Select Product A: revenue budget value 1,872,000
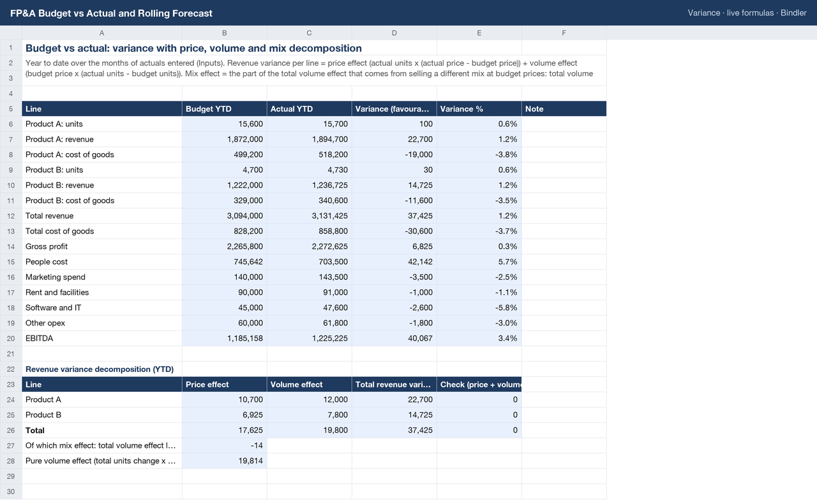The image size is (817, 504). coord(225,139)
